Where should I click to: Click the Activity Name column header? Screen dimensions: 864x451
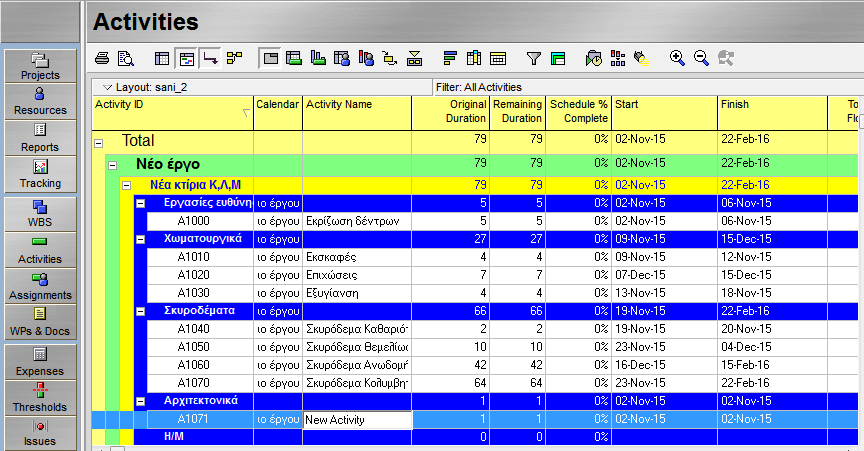(357, 112)
